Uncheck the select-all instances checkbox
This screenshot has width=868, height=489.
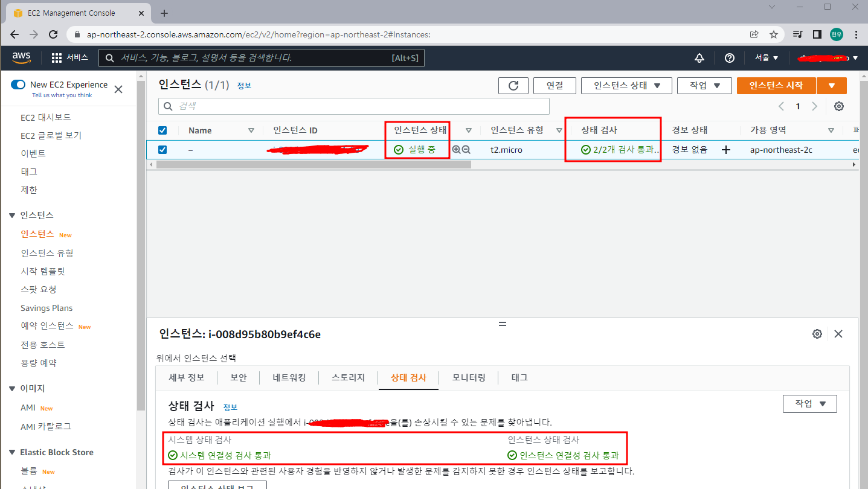(162, 130)
